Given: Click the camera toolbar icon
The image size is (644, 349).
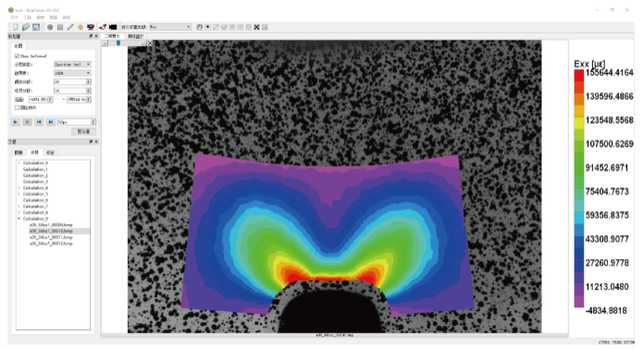Looking at the screenshot, I should click(91, 27).
